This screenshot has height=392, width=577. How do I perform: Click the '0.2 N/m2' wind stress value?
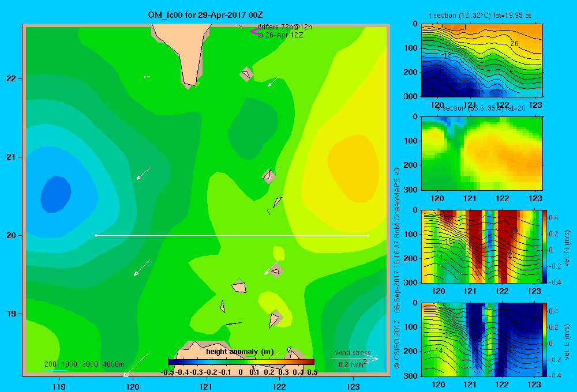coord(353,364)
